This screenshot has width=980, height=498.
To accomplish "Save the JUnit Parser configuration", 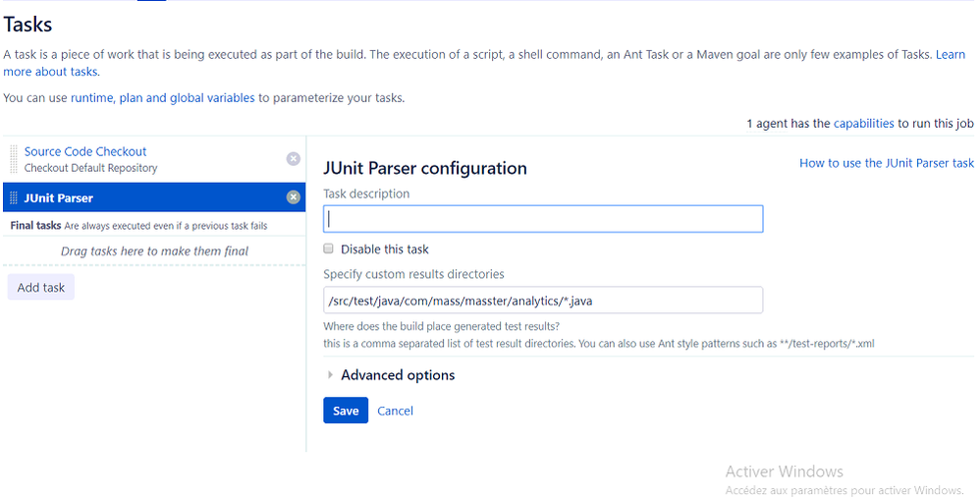I will pyautogui.click(x=346, y=411).
